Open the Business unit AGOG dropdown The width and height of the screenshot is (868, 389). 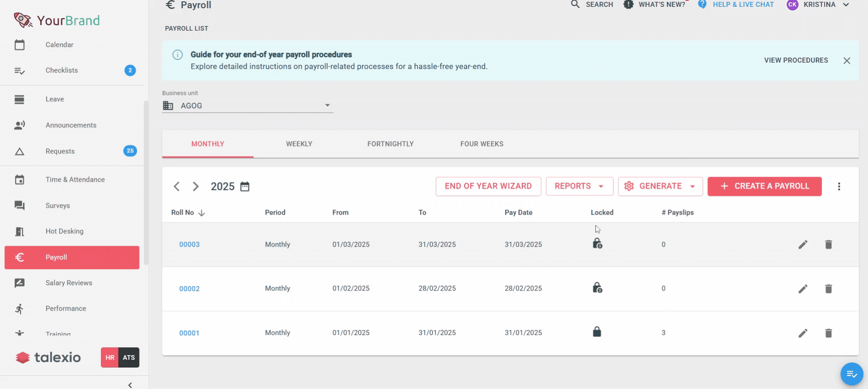pyautogui.click(x=247, y=106)
